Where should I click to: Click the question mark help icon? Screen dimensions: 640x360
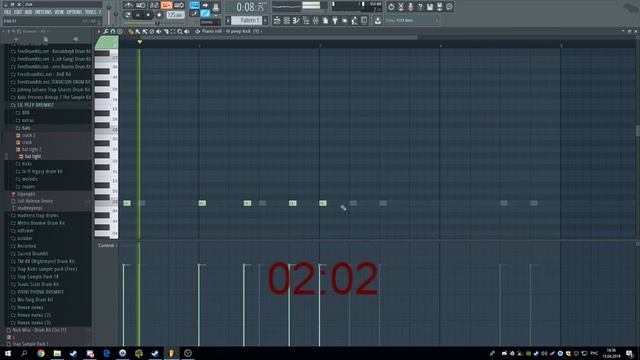click(x=420, y=7)
